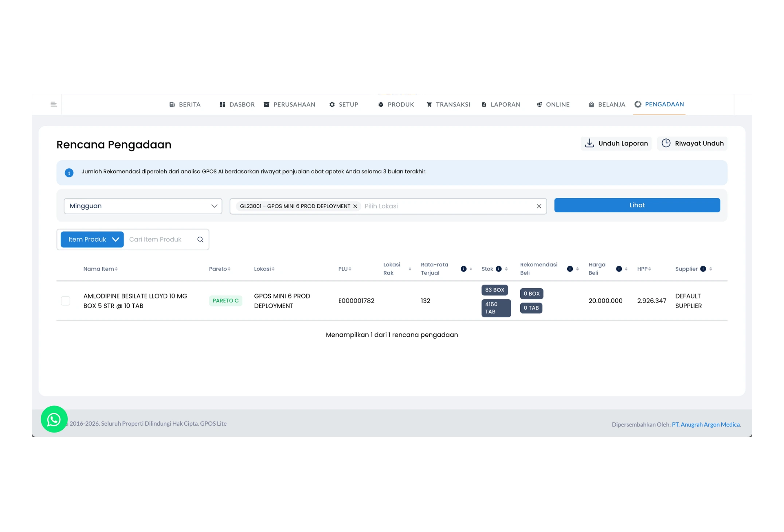Open the WhatsApp chat button
The width and height of the screenshot is (784, 532).
54,419
